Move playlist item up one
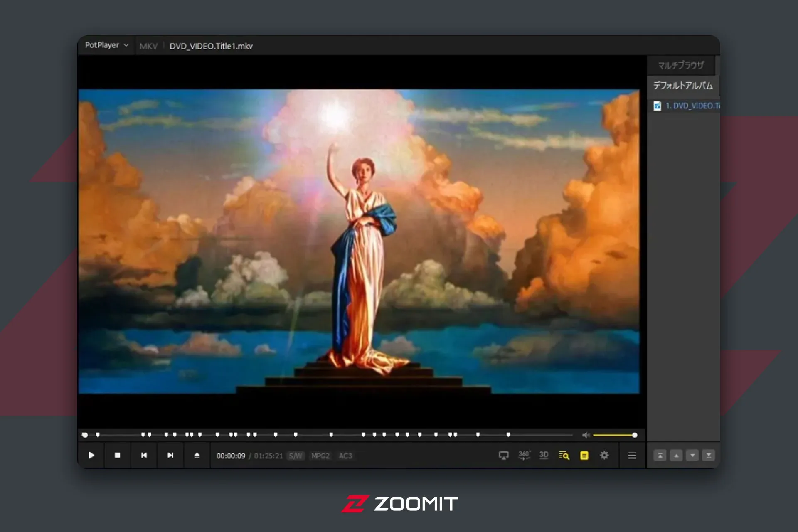The height and width of the screenshot is (532, 798). pos(676,456)
